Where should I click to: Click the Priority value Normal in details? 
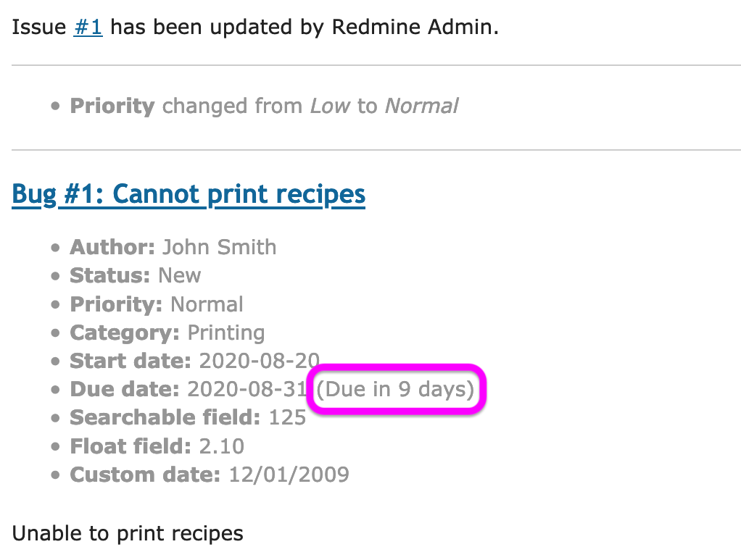207,304
